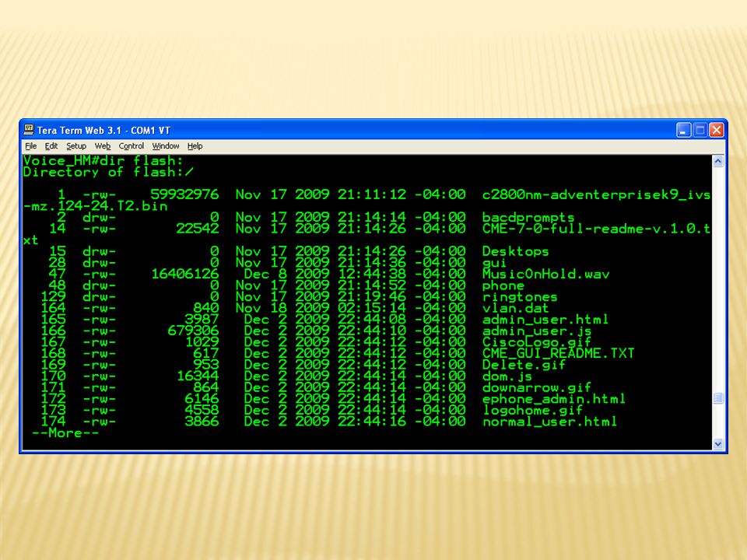
Task: Click the phone directory entry
Action: pyautogui.click(x=503, y=285)
